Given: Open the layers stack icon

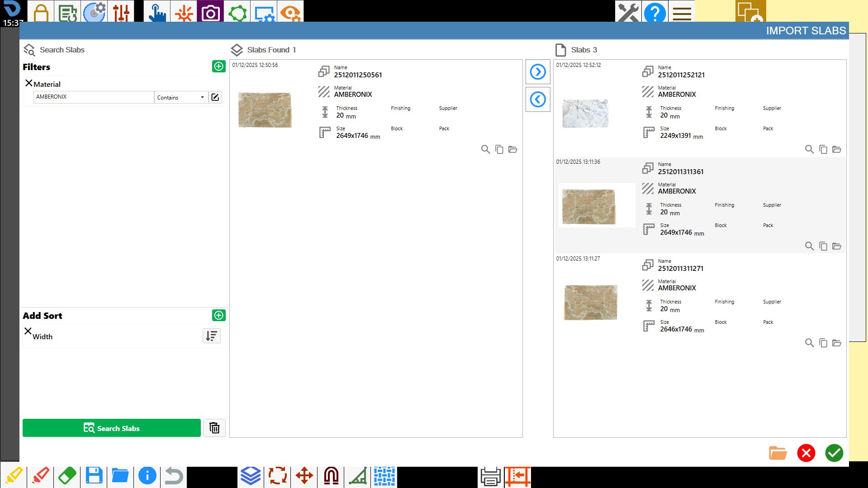Looking at the screenshot, I should point(251,476).
